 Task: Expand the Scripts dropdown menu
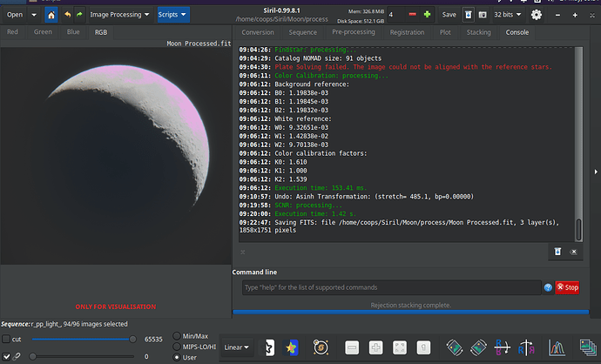point(172,15)
